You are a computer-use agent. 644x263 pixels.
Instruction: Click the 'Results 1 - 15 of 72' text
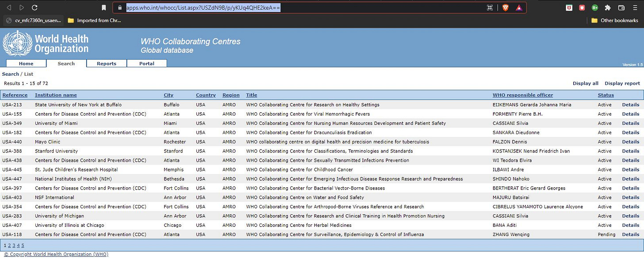pyautogui.click(x=26, y=83)
